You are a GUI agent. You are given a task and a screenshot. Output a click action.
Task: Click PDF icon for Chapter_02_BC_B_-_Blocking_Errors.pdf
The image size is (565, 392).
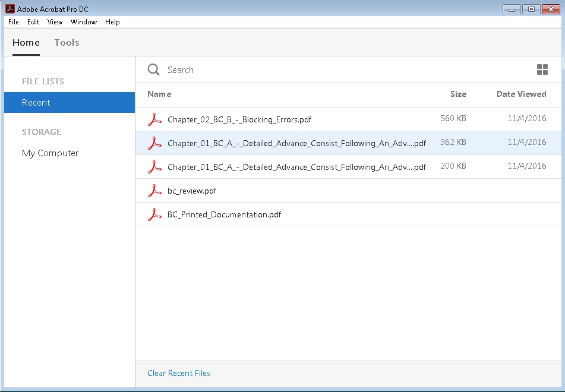[x=154, y=119]
